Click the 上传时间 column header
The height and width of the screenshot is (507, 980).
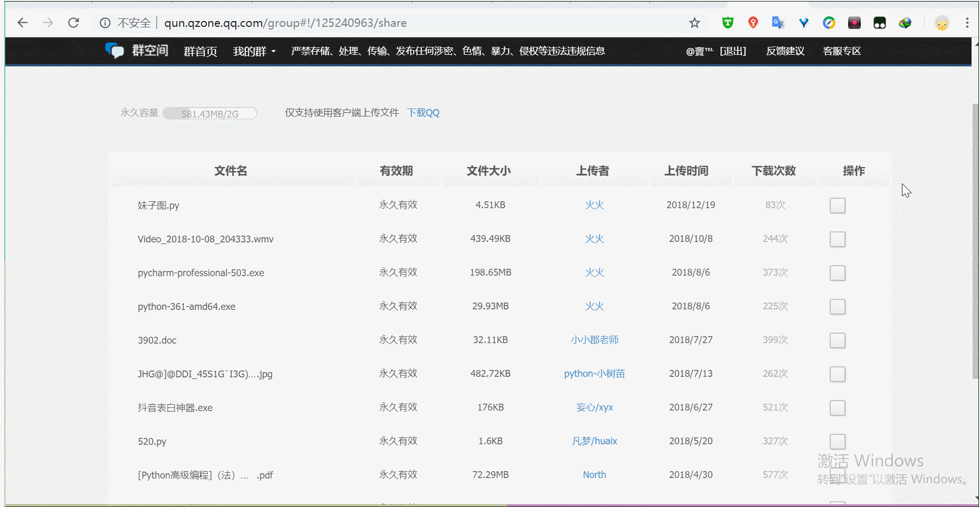click(x=686, y=171)
